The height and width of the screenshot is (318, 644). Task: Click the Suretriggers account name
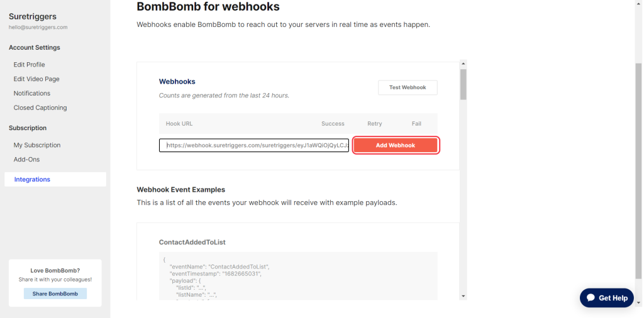(x=32, y=17)
